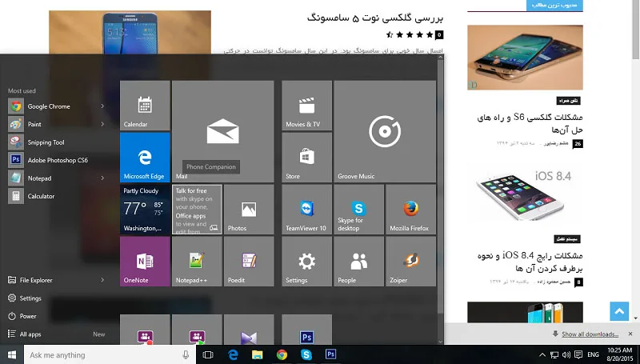Screen dimensions: 640x364
Task: Open the Calendar tile
Action: (x=145, y=106)
